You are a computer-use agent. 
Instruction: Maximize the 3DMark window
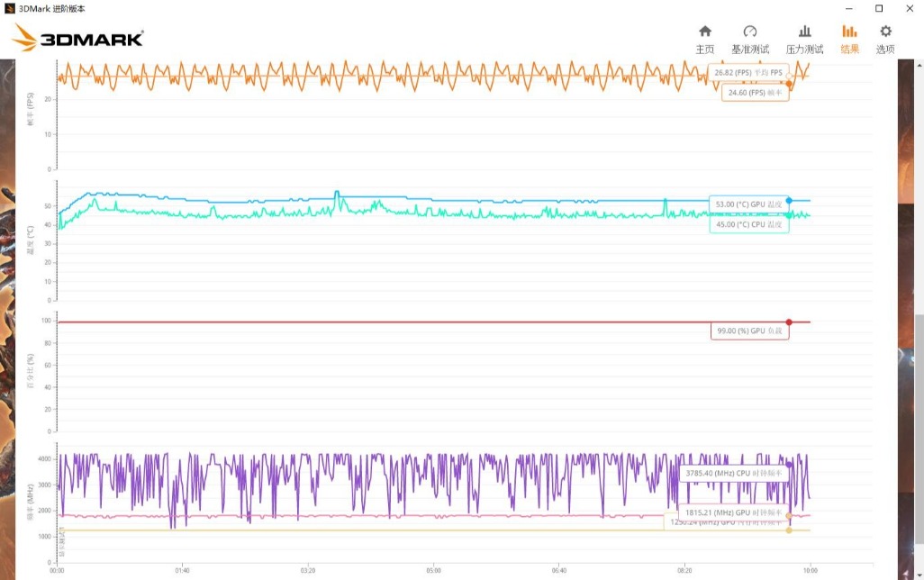point(879,8)
